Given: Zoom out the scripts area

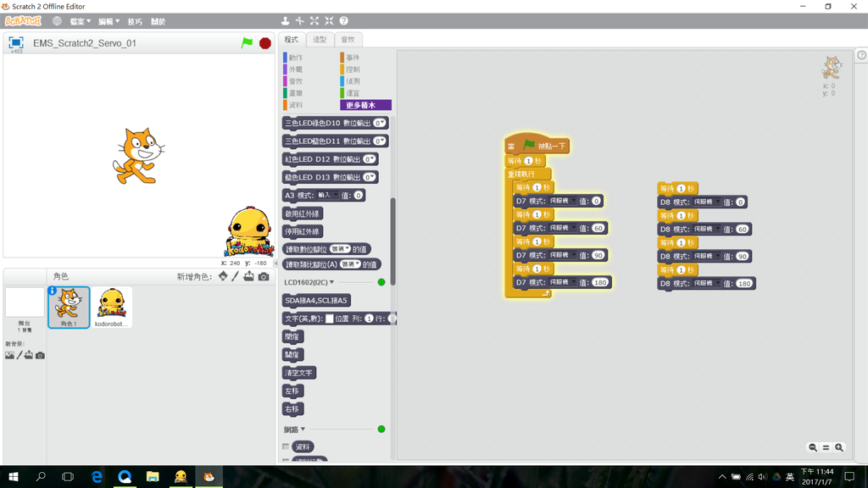Looking at the screenshot, I should pyautogui.click(x=813, y=447).
